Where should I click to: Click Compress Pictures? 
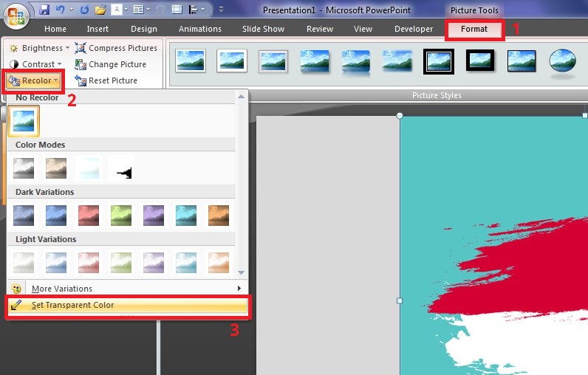(116, 48)
